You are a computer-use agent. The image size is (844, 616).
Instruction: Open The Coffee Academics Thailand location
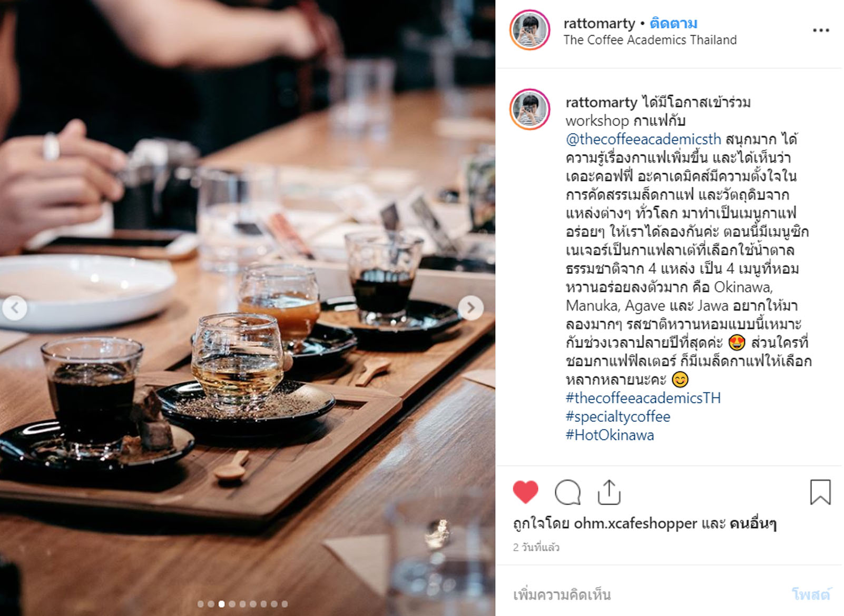(x=650, y=40)
